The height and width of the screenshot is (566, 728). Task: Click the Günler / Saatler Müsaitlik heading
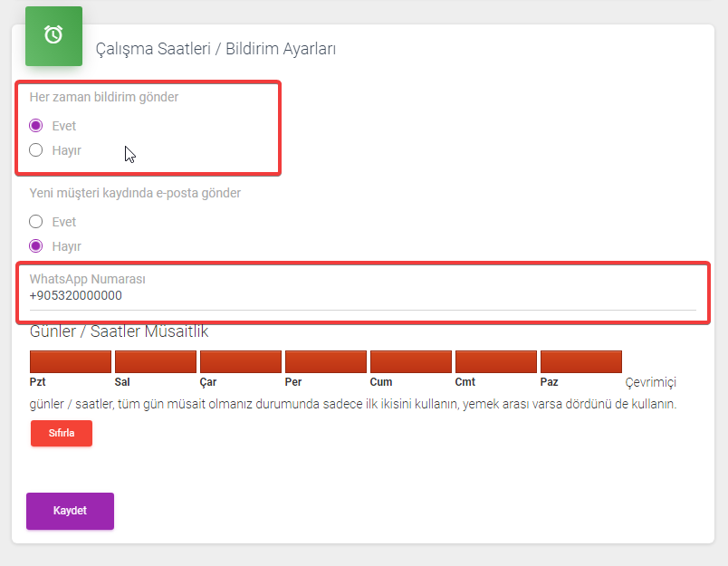(119, 331)
